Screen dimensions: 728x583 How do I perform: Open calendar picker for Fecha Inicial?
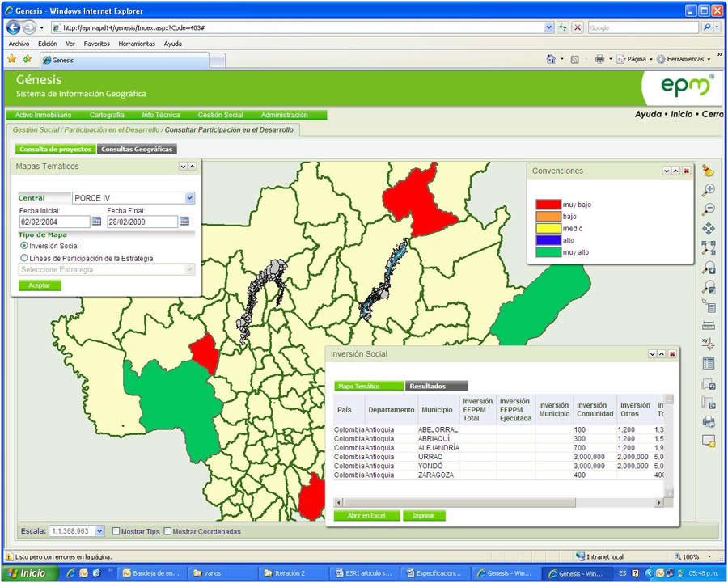(x=96, y=222)
